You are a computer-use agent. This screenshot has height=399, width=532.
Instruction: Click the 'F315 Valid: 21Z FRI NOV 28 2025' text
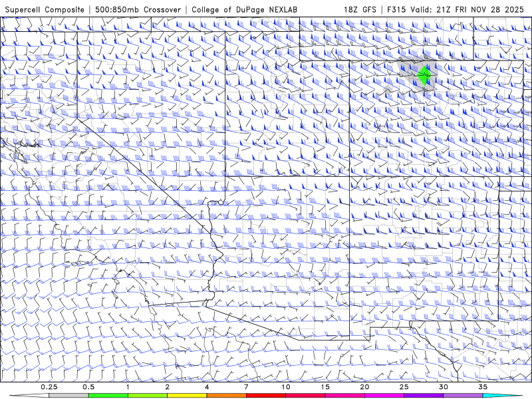[456, 9]
